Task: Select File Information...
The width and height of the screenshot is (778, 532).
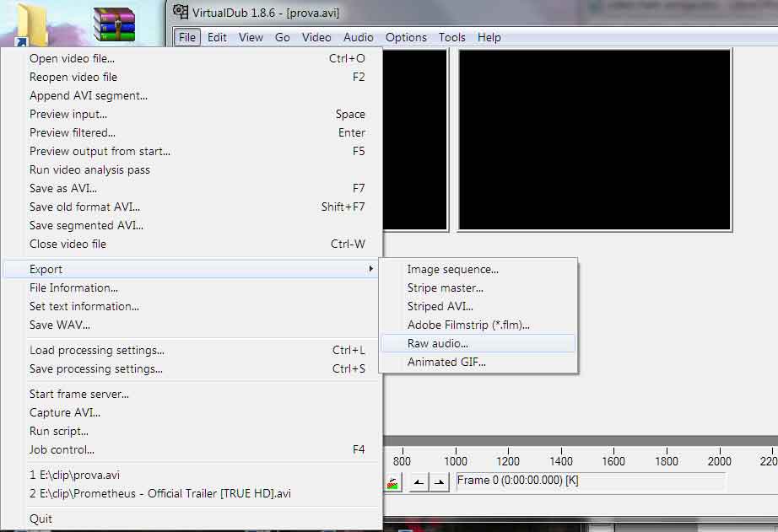Action: [x=191, y=288]
